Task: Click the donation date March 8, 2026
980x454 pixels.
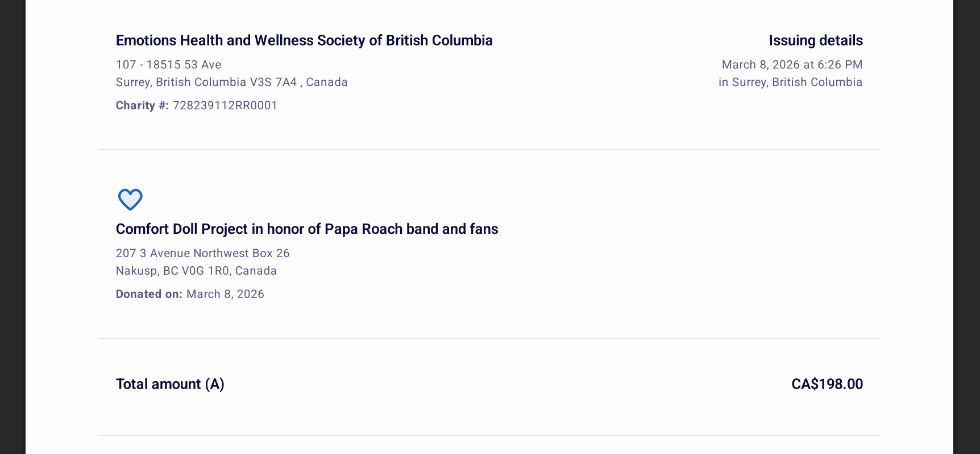Action: (x=225, y=294)
